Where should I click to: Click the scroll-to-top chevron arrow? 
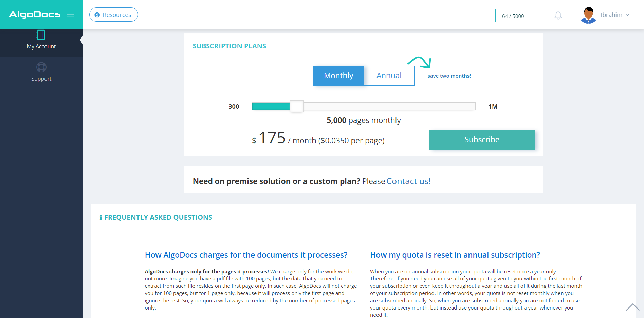pos(632,307)
